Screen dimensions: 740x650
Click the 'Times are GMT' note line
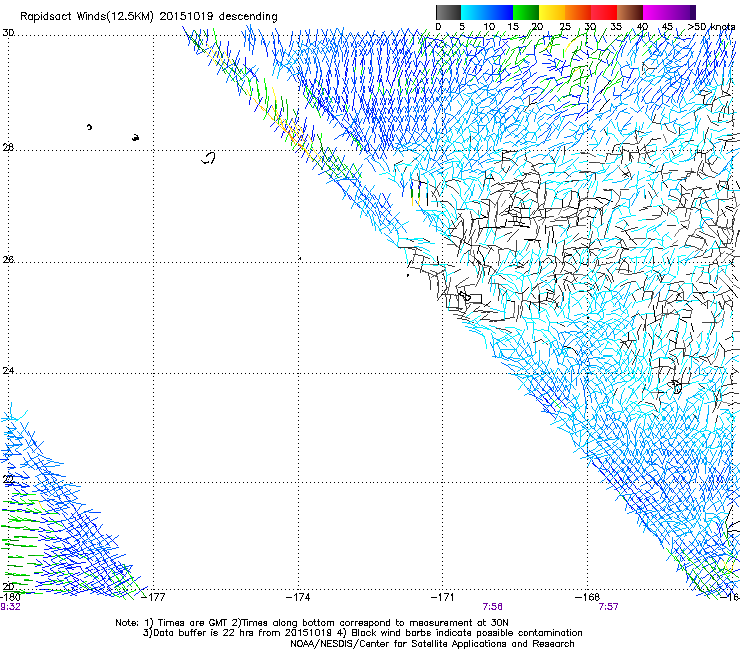[x=311, y=623]
